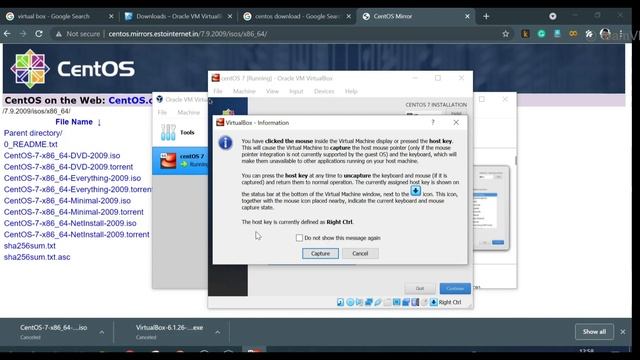
Task: Open new Chrome tab with plus button
Action: [x=486, y=16]
